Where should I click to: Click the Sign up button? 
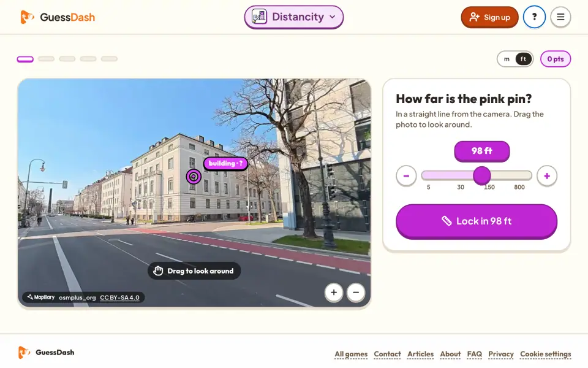[x=489, y=17]
